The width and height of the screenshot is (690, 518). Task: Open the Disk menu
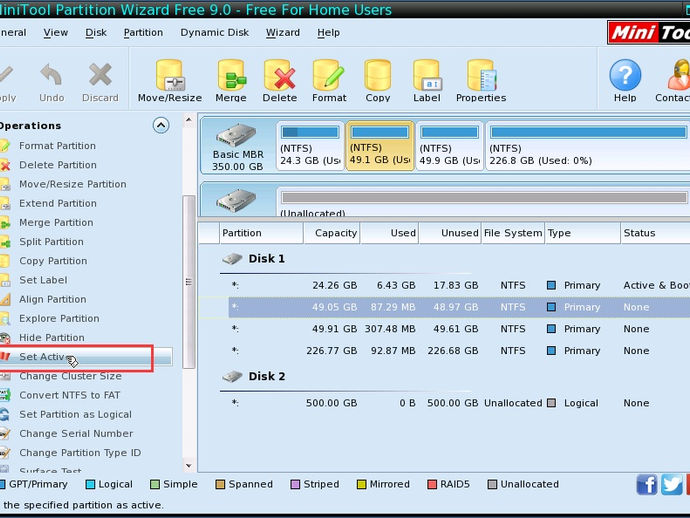pos(96,33)
